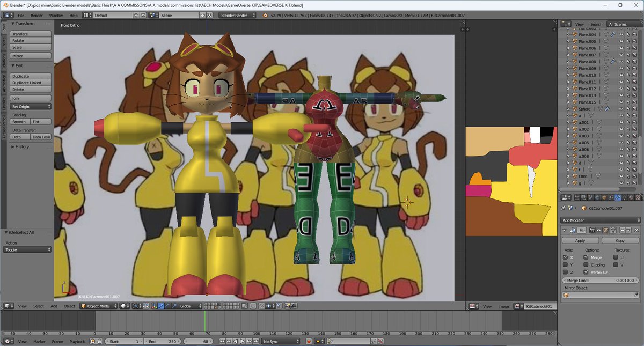Uncheck X axis mirror checkbox
This screenshot has width=644, height=346.
point(565,257)
